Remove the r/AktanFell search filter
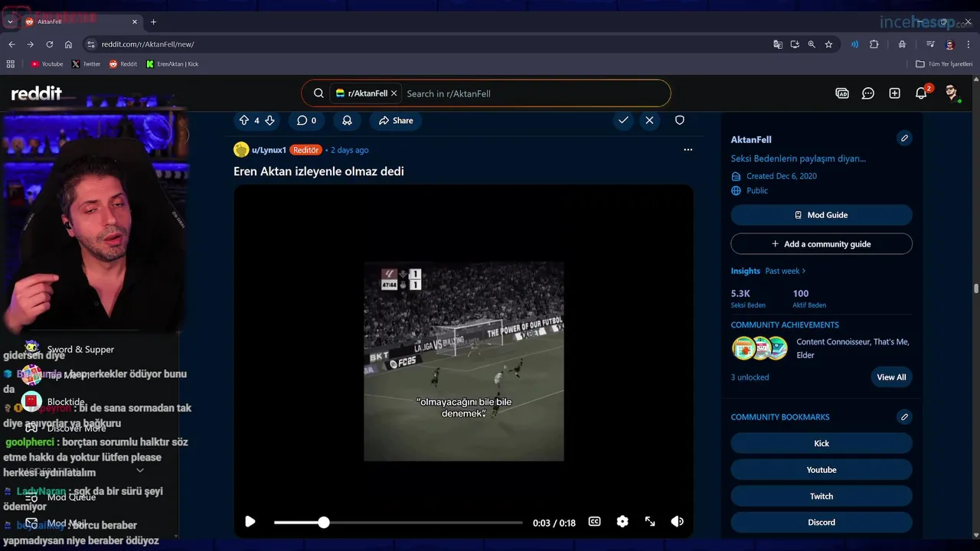 (394, 93)
